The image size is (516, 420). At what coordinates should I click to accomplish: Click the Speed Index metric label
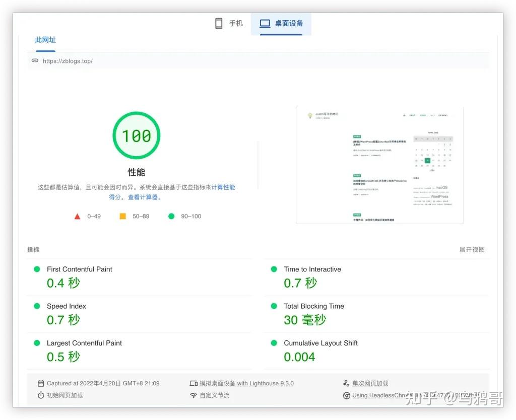click(x=66, y=306)
